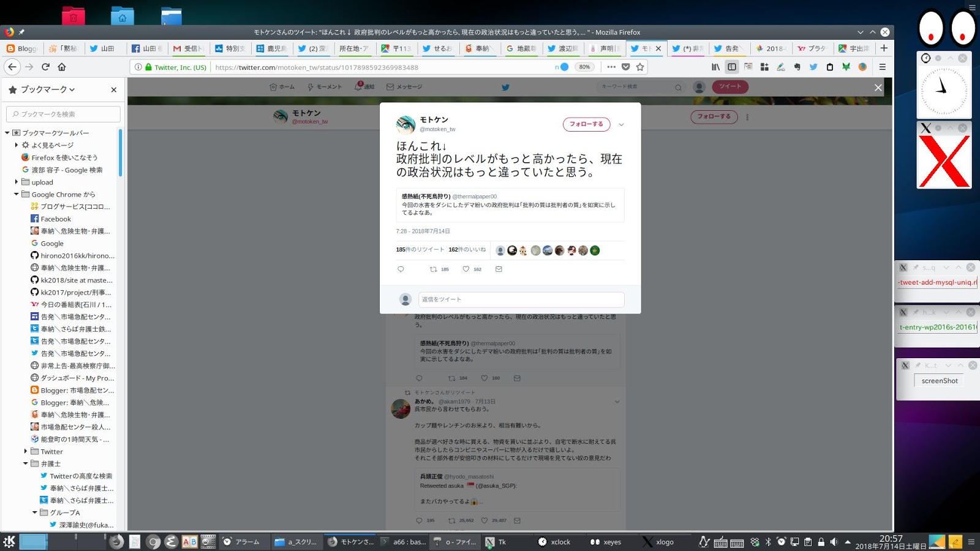Collapse the グループA bookmark folder

tap(35, 512)
